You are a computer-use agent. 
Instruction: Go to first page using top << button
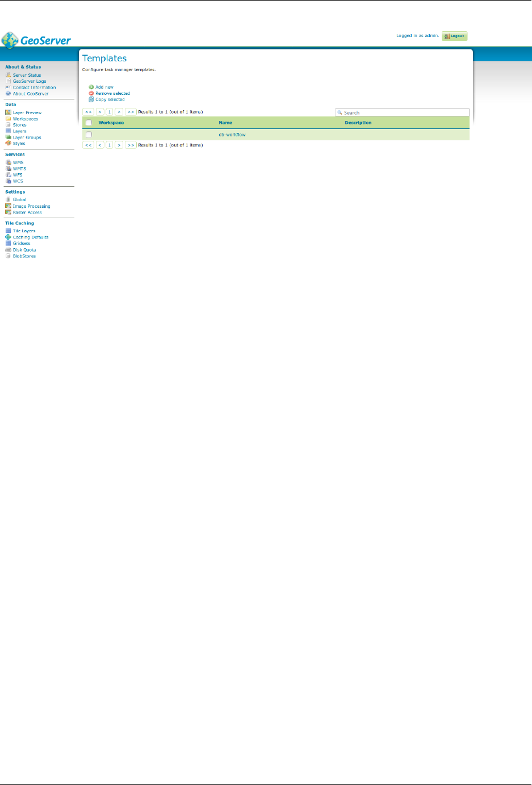89,112
